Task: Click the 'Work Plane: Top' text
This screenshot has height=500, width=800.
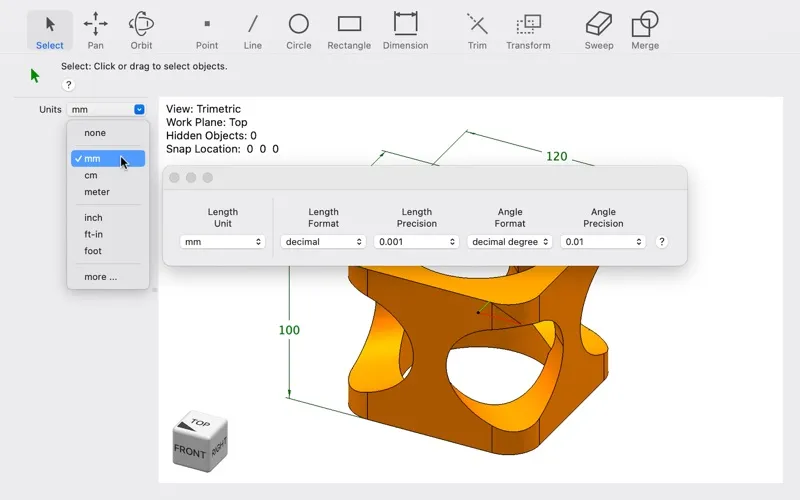Action: tap(207, 122)
